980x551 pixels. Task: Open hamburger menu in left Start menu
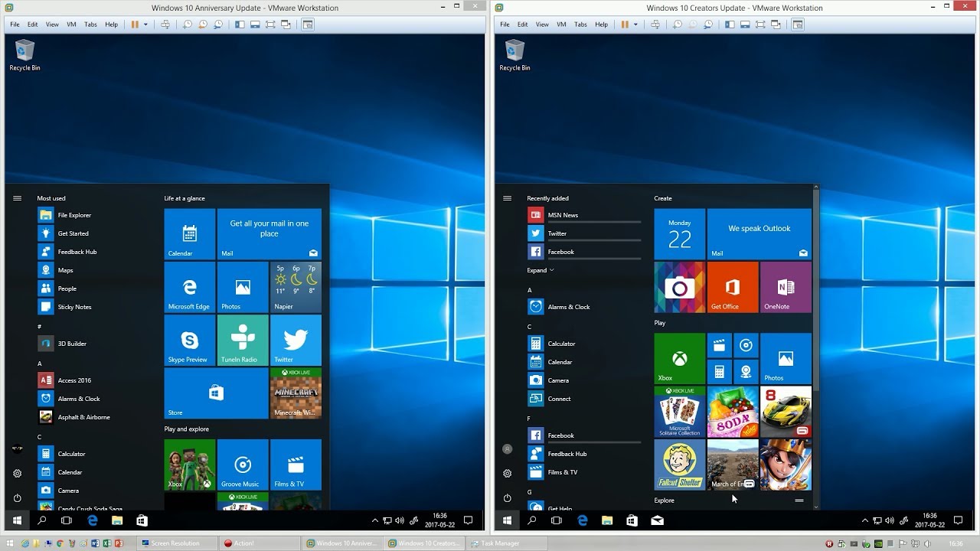click(17, 198)
